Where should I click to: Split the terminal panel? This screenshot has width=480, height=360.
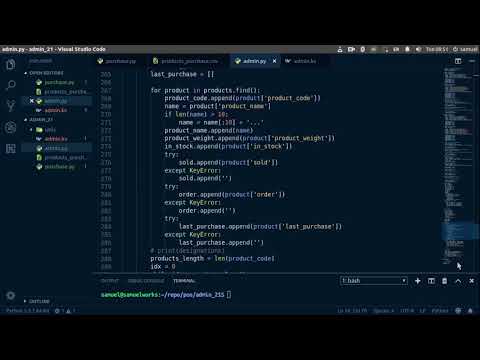click(431, 281)
